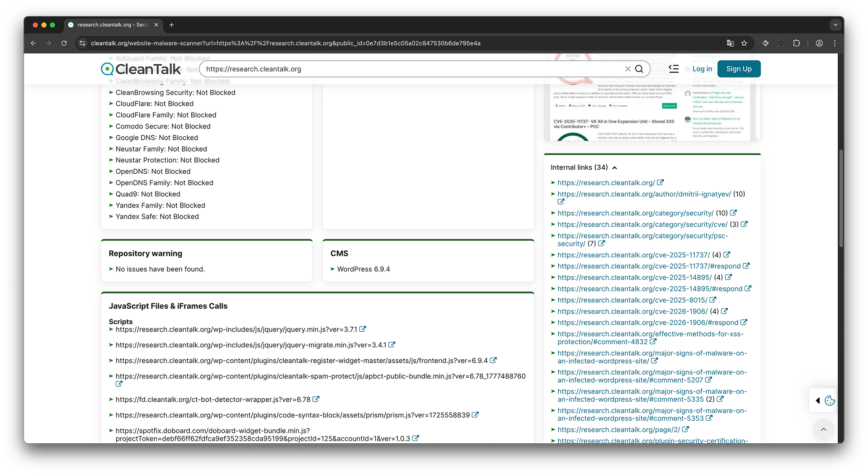Click the Log in link
Image resolution: width=868 pixels, height=475 pixels.
(702, 69)
